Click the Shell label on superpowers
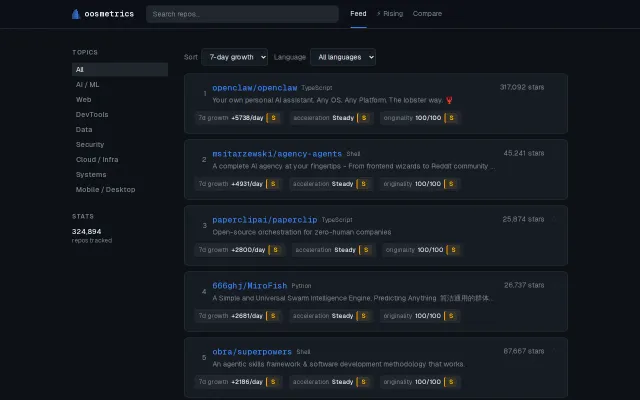Viewport: 640px width, 400px height. pyautogui.click(x=303, y=352)
